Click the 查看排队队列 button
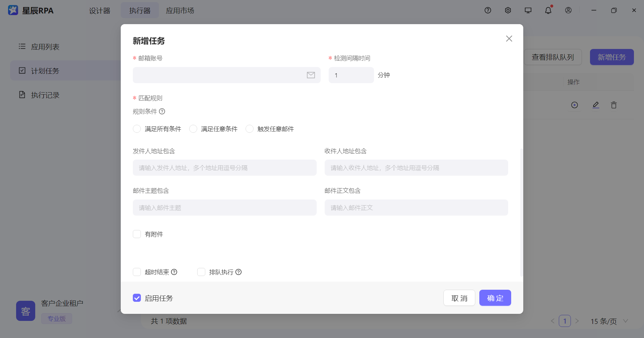The height and width of the screenshot is (338, 644). 552,57
